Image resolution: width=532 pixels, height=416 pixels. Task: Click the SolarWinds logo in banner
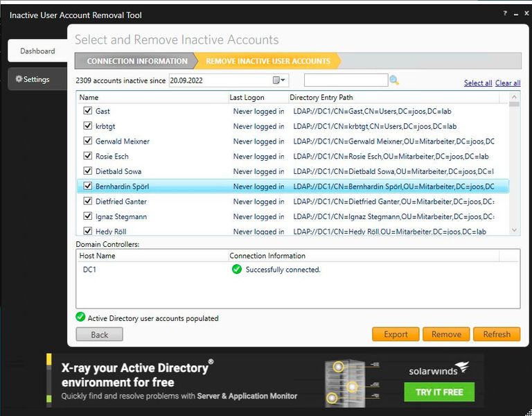point(439,369)
